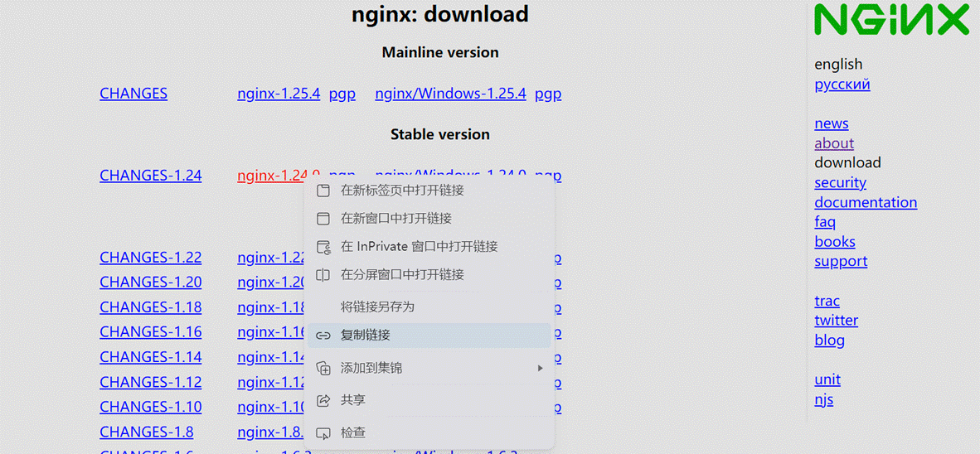Open the news sidebar link
The height and width of the screenshot is (454, 980).
(832, 123)
